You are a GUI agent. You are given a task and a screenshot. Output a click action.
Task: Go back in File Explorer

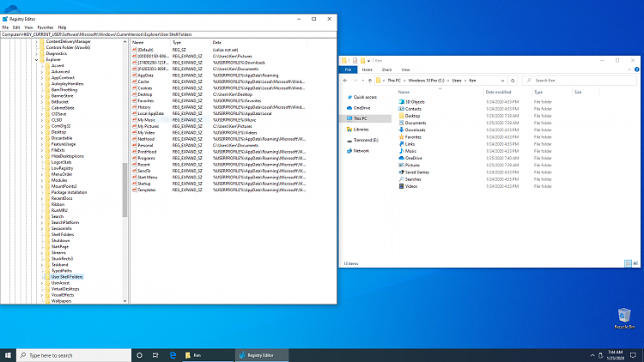point(345,81)
